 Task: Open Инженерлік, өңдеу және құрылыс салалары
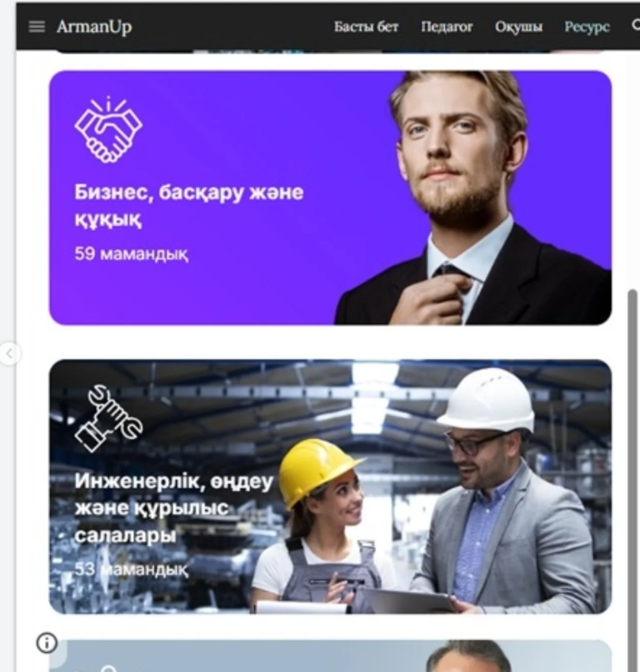(174, 508)
